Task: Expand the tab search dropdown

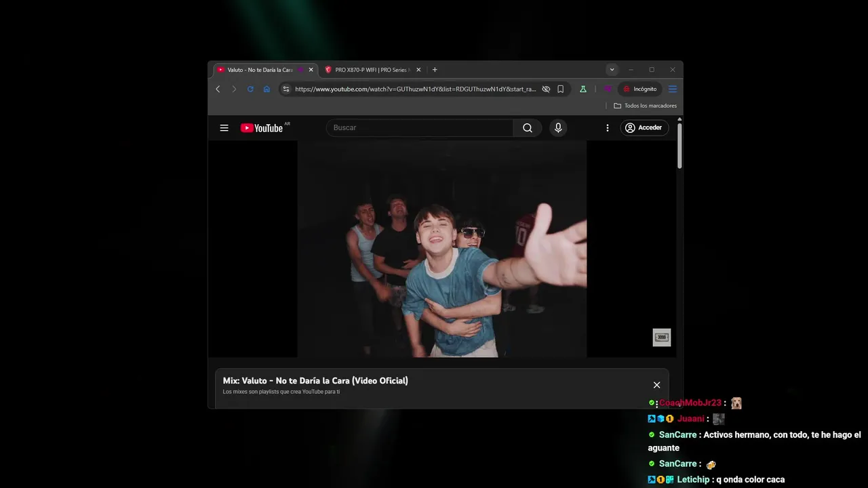Action: pyautogui.click(x=612, y=70)
